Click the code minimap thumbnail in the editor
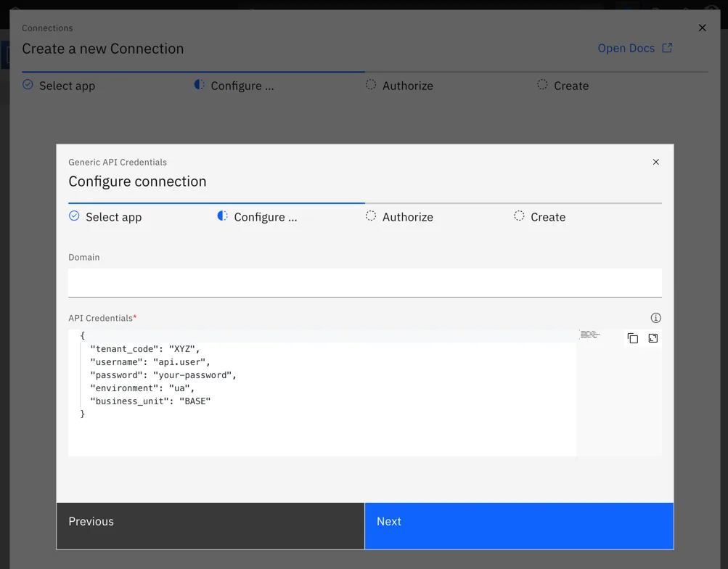Screen dimensions: 728x569 [x=590, y=334]
